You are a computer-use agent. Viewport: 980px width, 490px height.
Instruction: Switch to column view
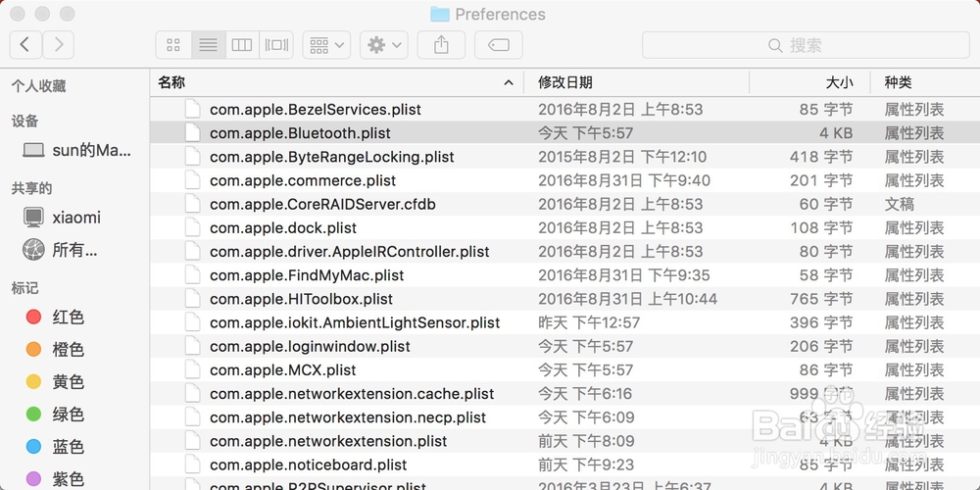pos(242,45)
